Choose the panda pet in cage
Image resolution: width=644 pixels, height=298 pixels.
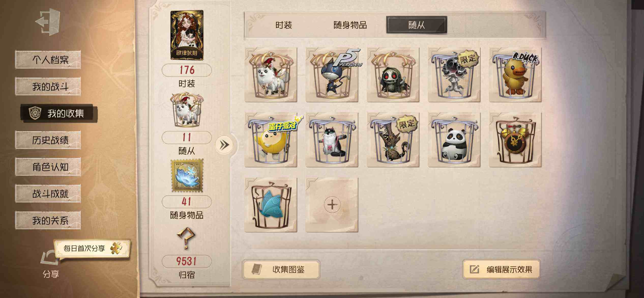click(x=454, y=140)
